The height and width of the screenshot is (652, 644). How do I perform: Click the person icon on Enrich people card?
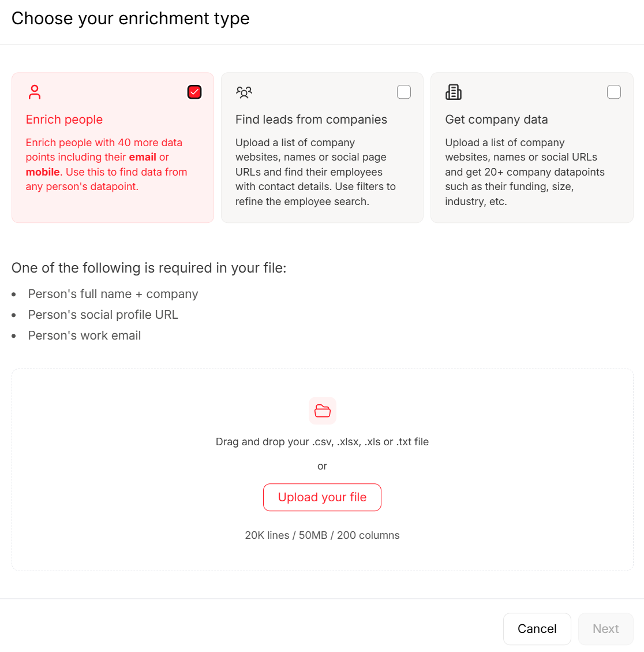pos(35,92)
